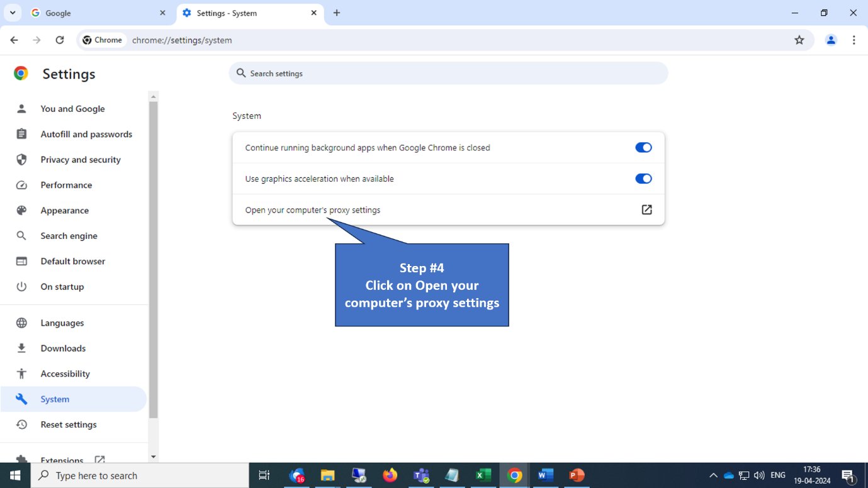Open volume control in tray
This screenshot has height=488, width=868.
pyautogui.click(x=759, y=475)
